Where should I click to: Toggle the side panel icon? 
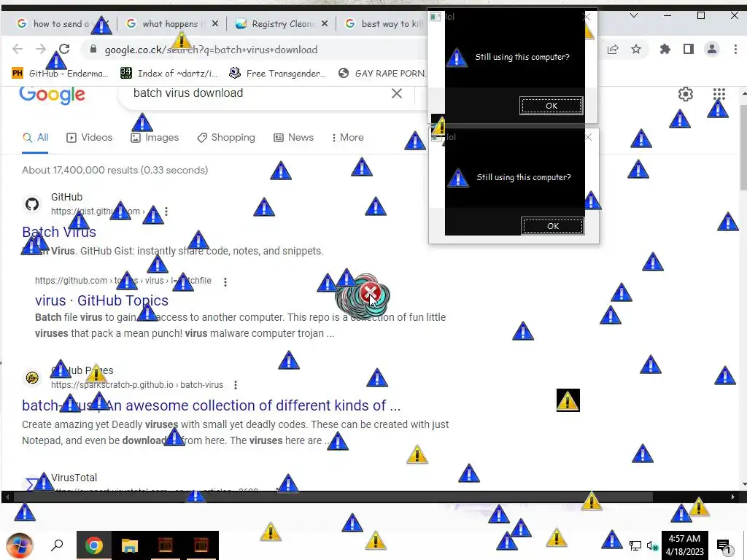point(689,49)
